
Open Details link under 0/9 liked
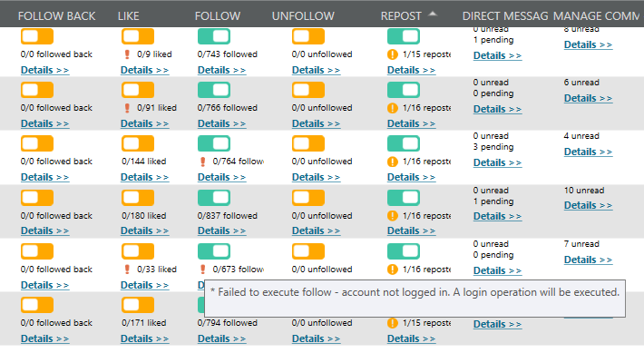[x=144, y=70]
